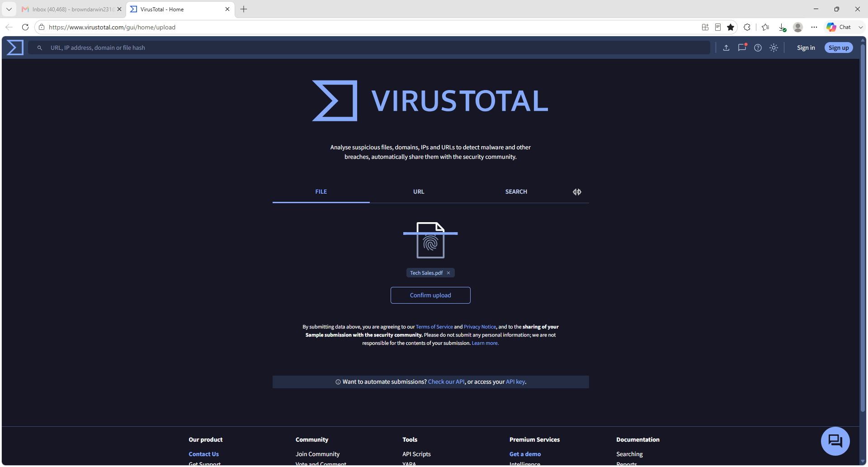Viewport: 868px width, 467px height.
Task: Open the API key link
Action: (x=515, y=382)
